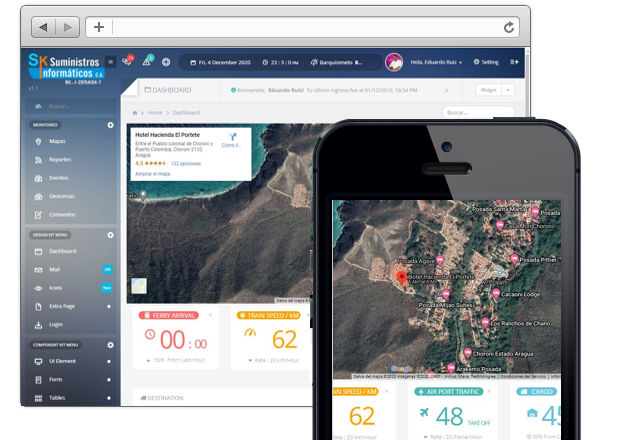Click Air Port Traffic label on phone

coord(449,391)
